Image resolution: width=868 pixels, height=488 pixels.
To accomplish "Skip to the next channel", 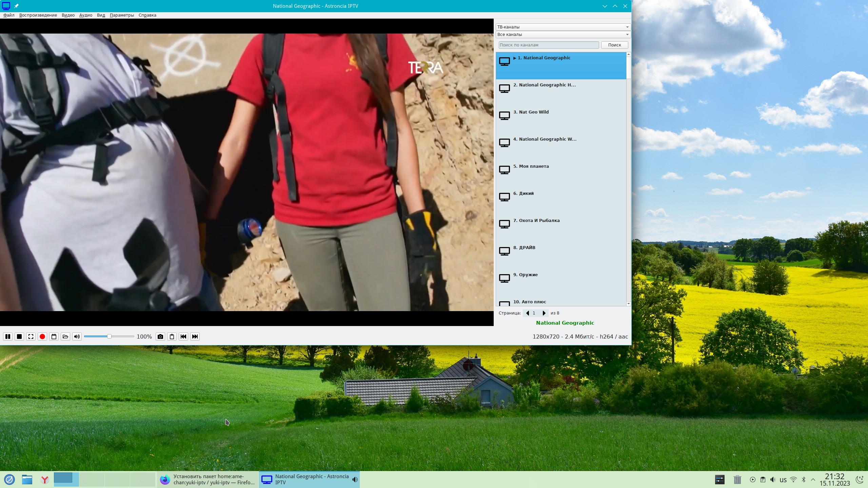I will (195, 337).
